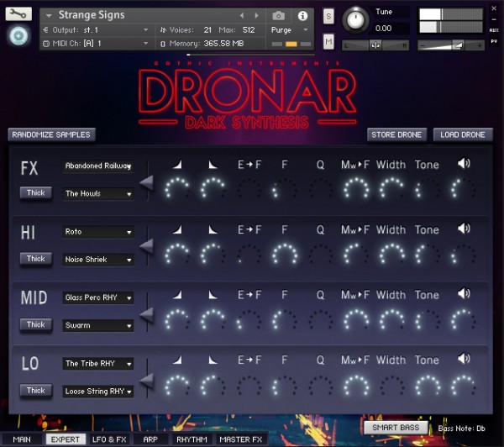Click the LO row attack envelope icon

[177, 360]
